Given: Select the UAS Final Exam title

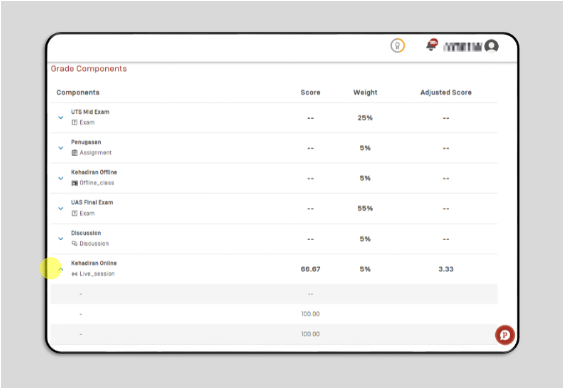Looking at the screenshot, I should tap(92, 202).
